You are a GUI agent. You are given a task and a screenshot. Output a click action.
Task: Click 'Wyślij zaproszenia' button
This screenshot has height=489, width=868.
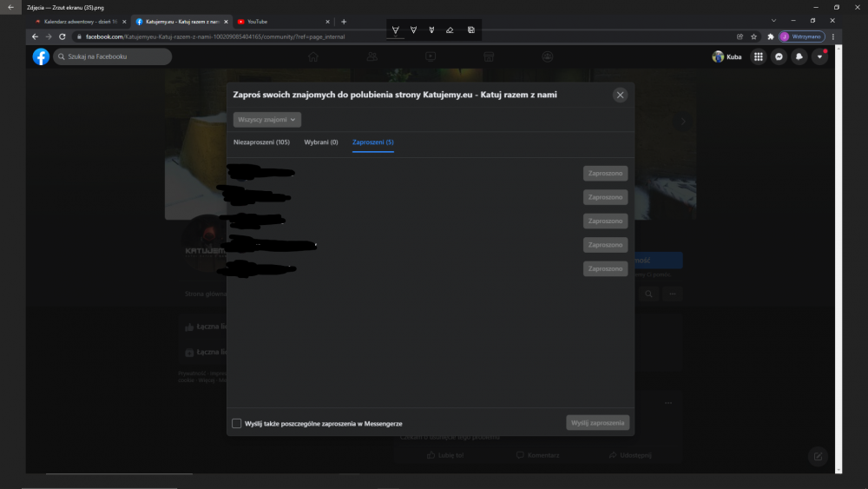(597, 423)
